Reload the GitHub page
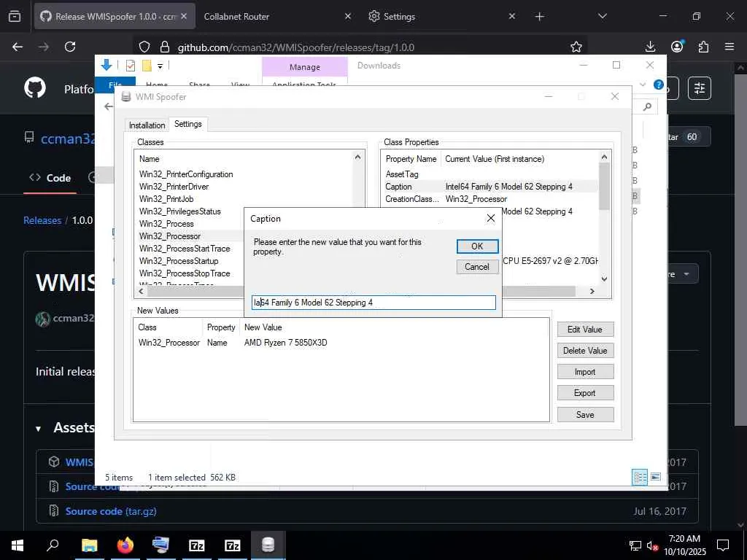Viewport: 747px width, 560px height. pos(70,47)
